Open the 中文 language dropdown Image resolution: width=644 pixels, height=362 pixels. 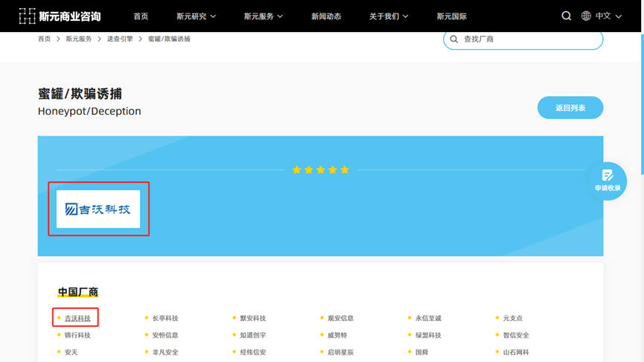[x=609, y=16]
